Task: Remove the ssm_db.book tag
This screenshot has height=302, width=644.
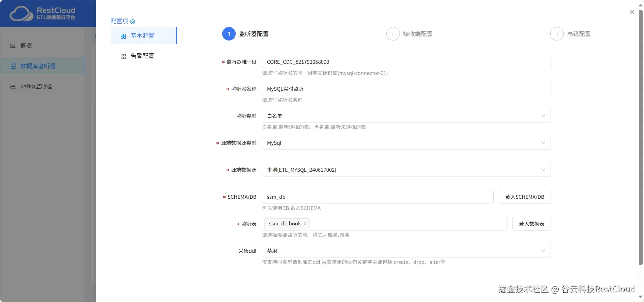Action: click(x=305, y=223)
